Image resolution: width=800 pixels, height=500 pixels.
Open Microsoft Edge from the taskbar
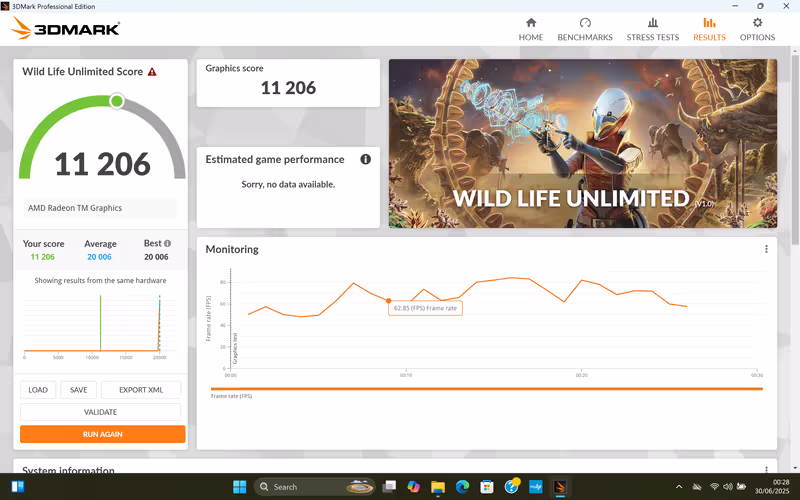click(462, 487)
